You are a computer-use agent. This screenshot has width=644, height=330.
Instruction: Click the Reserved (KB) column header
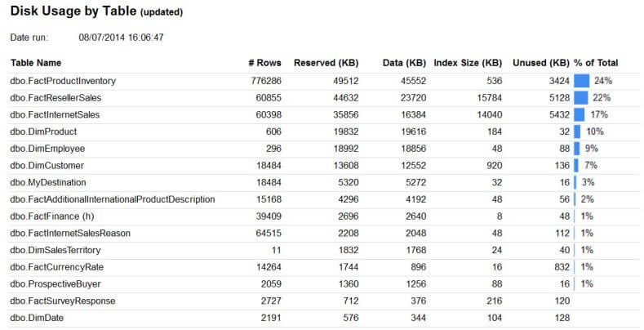[x=326, y=63]
